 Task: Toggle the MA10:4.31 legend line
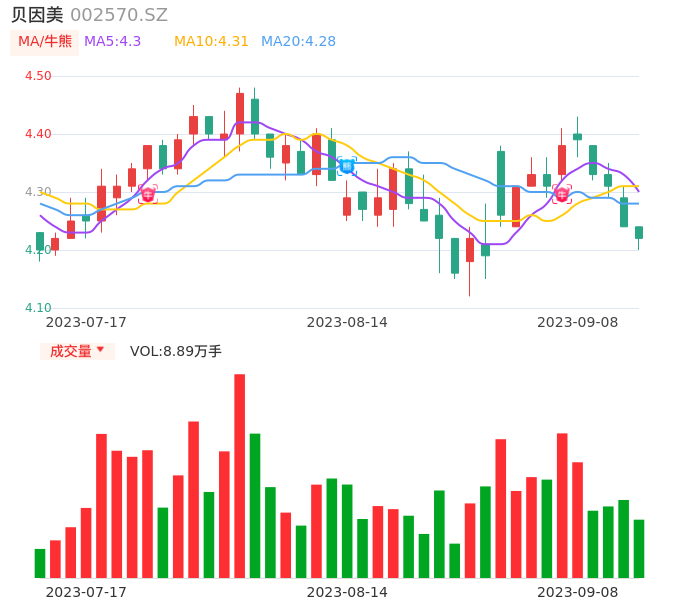pos(211,41)
